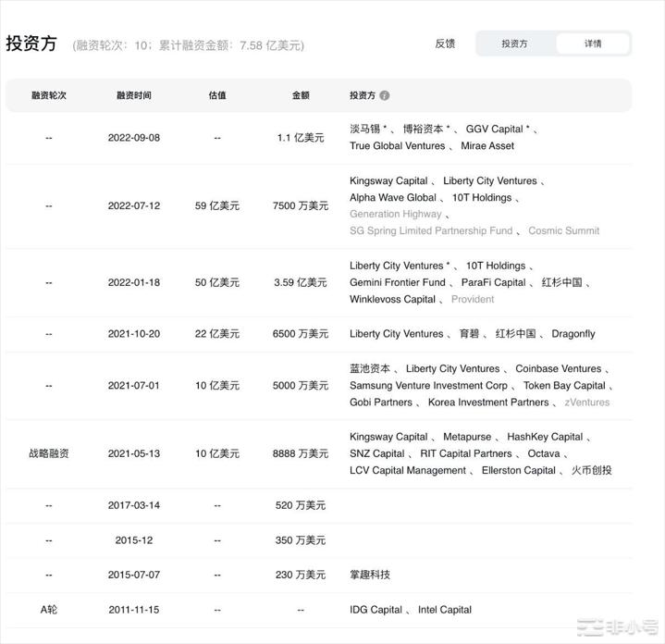665x644 pixels.
Task: Open investor Korea Investment Partners
Action: (x=488, y=402)
